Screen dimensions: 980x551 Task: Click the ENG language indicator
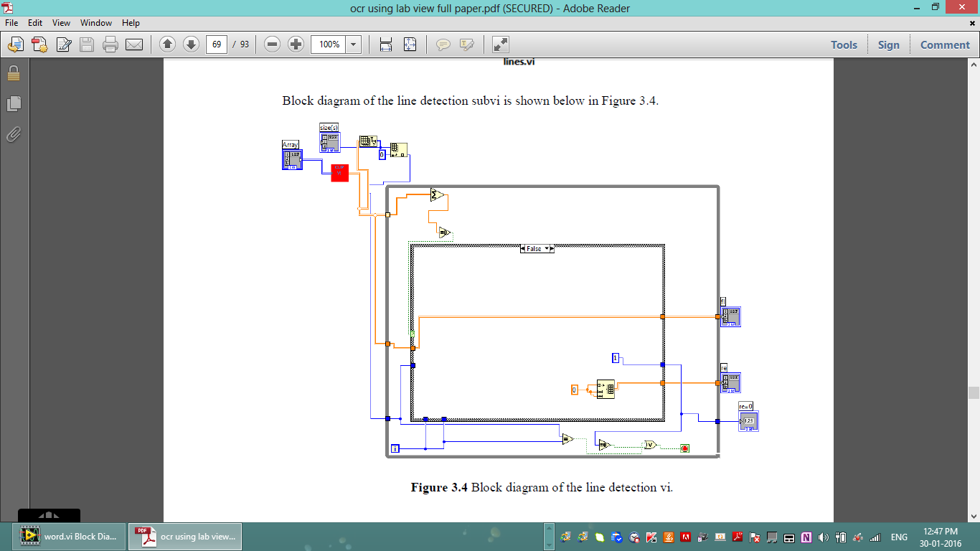click(899, 537)
